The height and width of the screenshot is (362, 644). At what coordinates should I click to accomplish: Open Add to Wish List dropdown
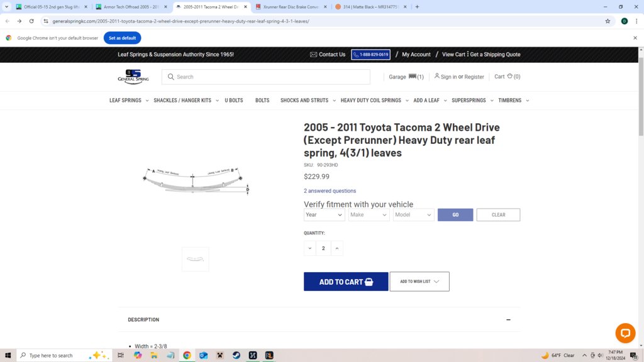point(419,282)
